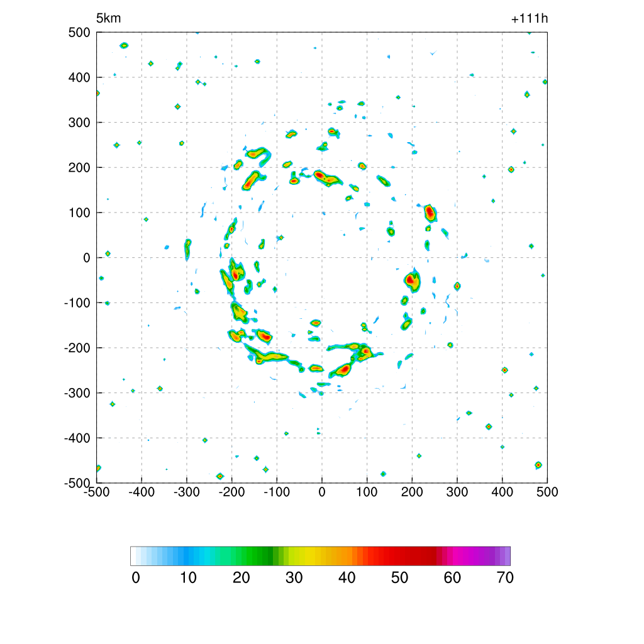Click colorbar scale label "10"
Screen dimensions: 644x644
[x=189, y=578]
